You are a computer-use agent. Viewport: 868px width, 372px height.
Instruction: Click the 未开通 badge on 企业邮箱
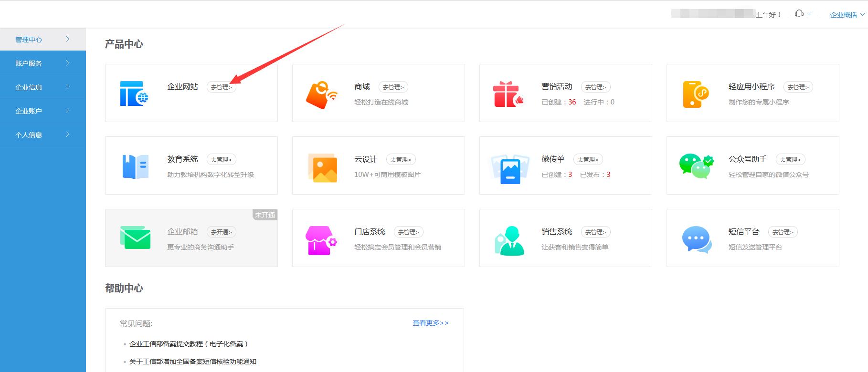pyautogui.click(x=265, y=215)
